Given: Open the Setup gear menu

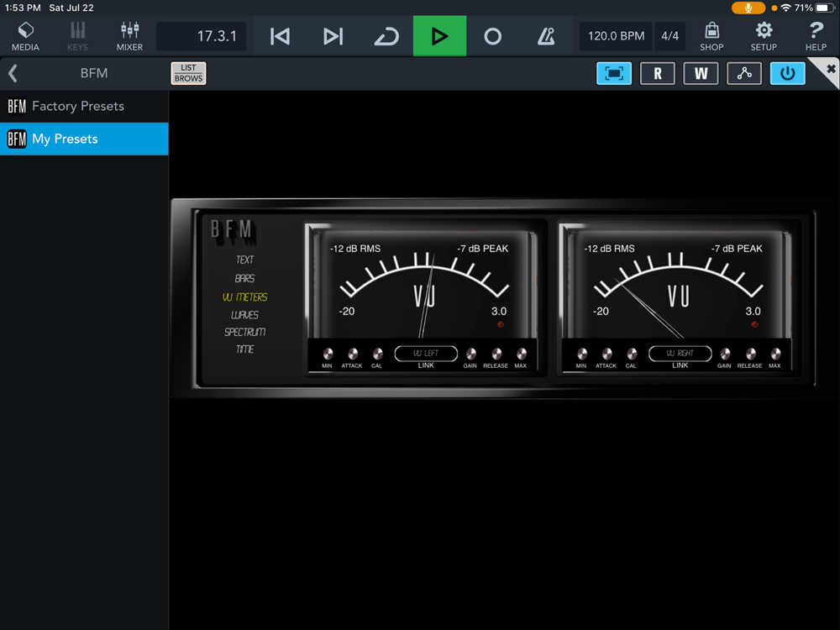Looking at the screenshot, I should pos(764,36).
